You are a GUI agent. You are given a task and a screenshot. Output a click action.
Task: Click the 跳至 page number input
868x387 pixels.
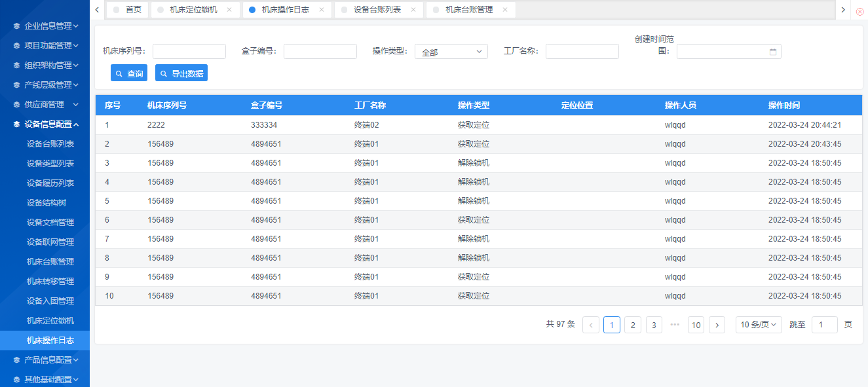825,325
